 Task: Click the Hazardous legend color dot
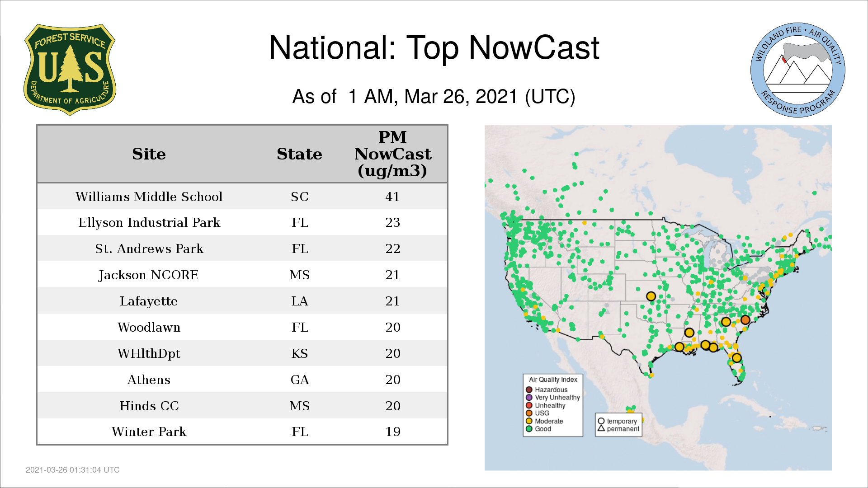(529, 389)
